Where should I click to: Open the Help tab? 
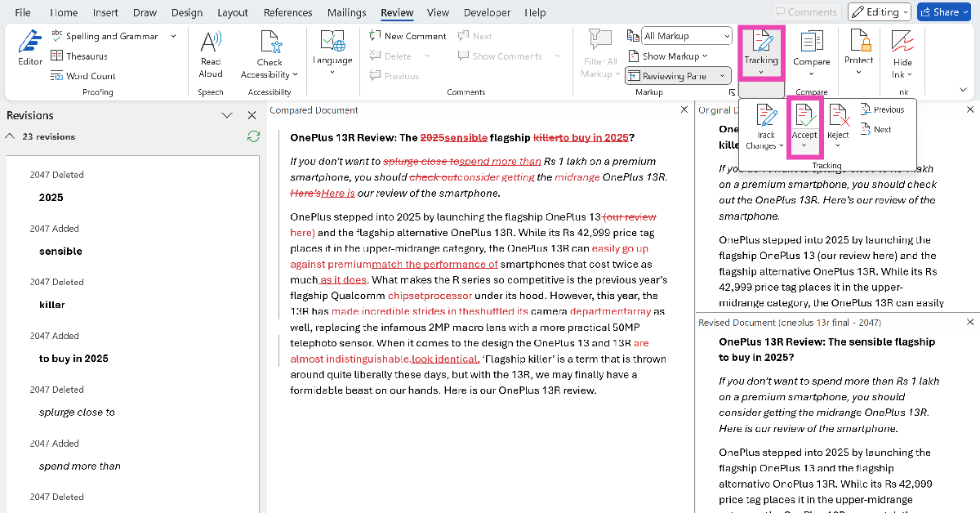535,12
